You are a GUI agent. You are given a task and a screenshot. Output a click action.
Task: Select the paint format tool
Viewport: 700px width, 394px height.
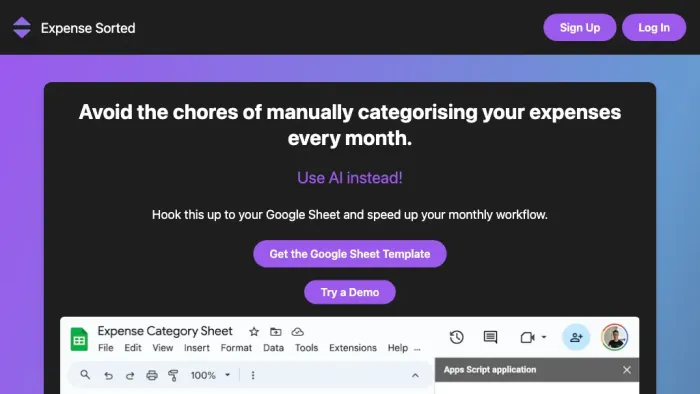(173, 375)
